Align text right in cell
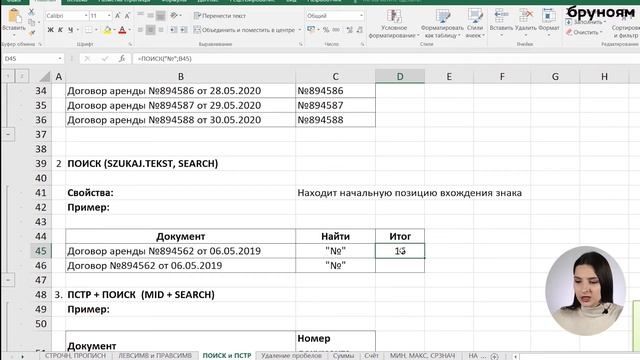The width and height of the screenshot is (640, 360). tap(161, 30)
